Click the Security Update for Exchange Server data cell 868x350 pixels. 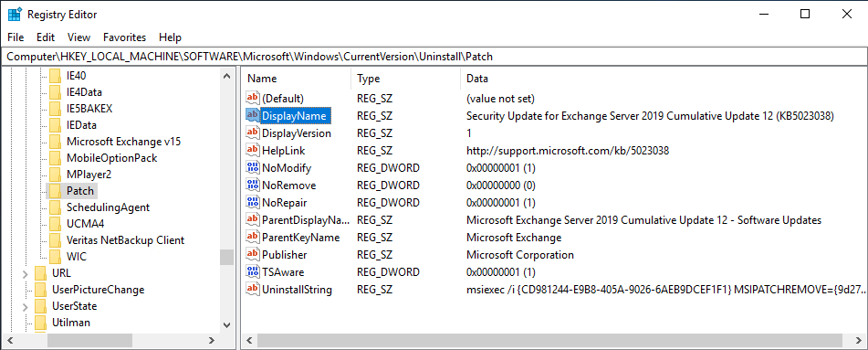[650, 115]
